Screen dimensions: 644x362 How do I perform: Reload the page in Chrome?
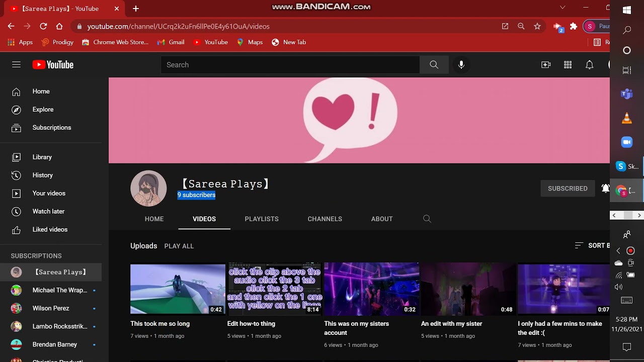tap(43, 26)
